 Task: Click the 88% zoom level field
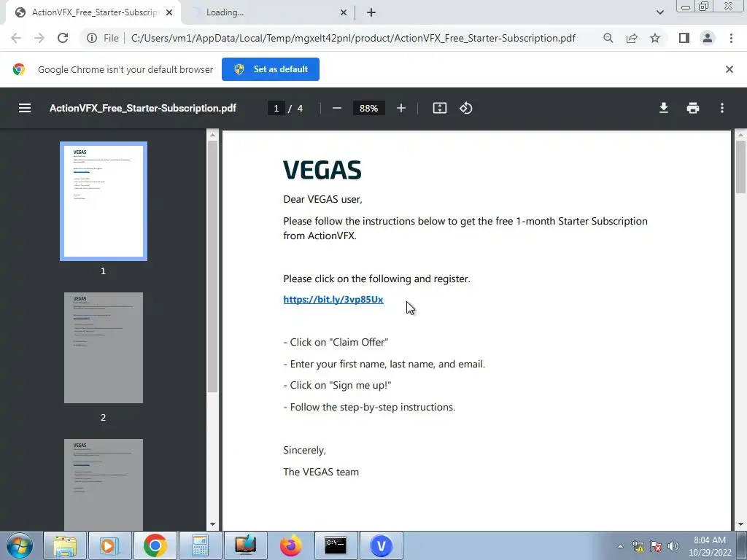368,108
